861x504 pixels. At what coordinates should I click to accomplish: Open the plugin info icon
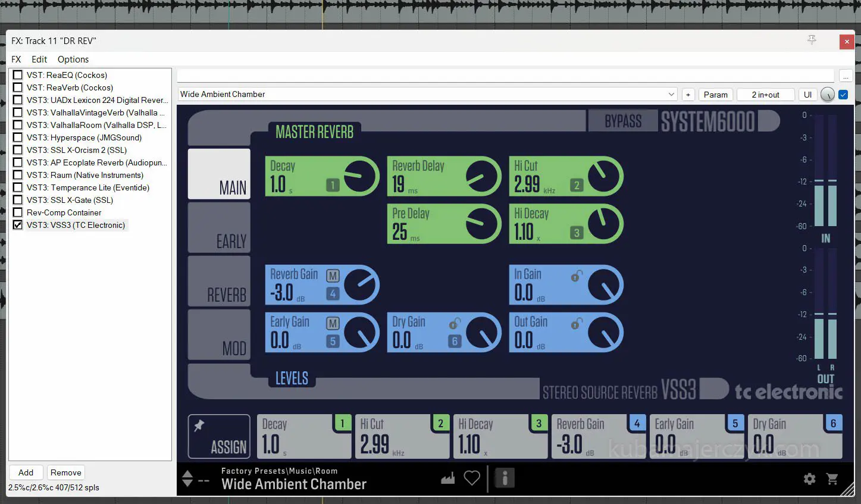click(504, 478)
